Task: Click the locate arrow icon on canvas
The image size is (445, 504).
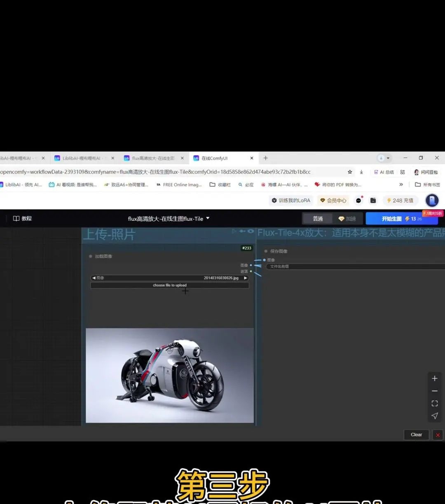Action: point(434,416)
